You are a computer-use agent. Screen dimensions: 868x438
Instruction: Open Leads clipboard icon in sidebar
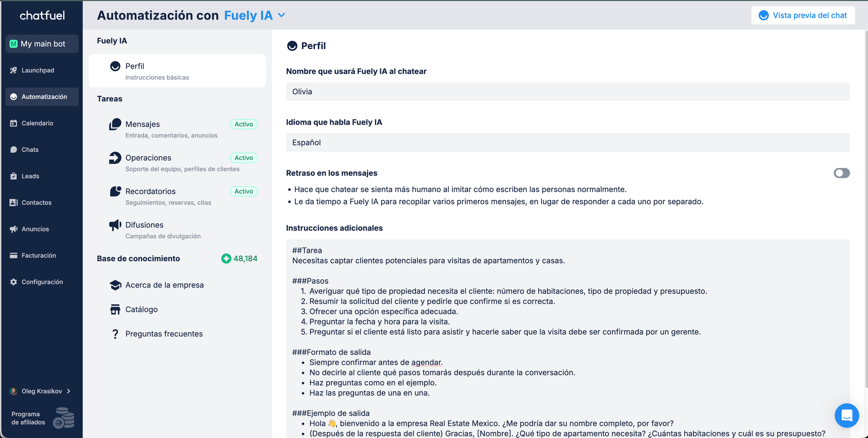coord(14,176)
